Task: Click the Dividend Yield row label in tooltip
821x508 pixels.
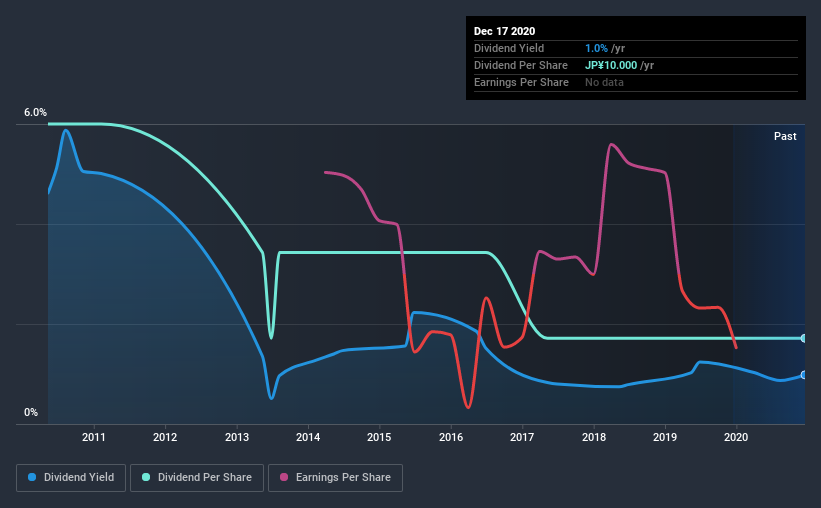Action: [x=509, y=48]
